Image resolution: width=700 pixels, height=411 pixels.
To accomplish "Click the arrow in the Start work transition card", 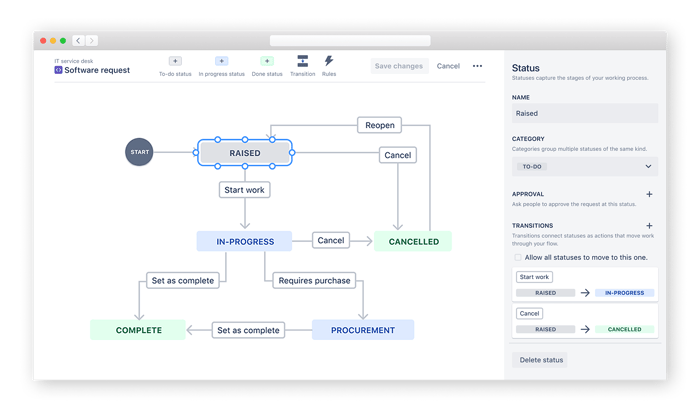I will coord(585,293).
